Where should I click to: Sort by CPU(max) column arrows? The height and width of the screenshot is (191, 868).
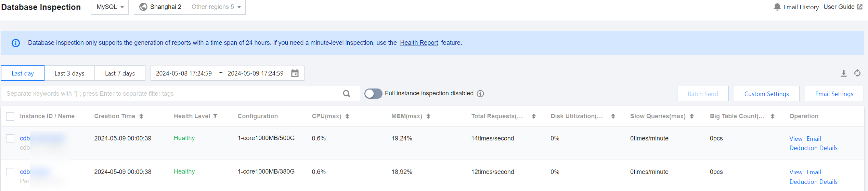(x=347, y=116)
